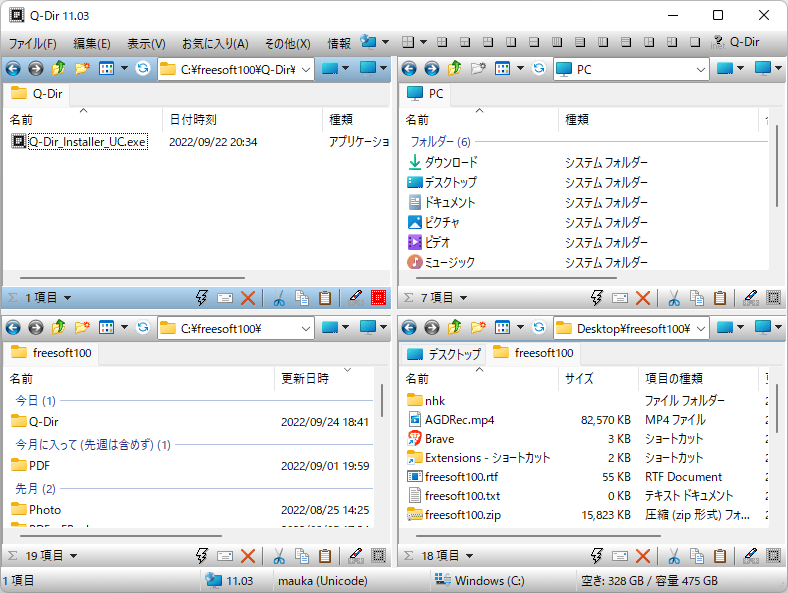Click the red delete X in the top-left pane
Screen dimensions: 788x593
click(x=248, y=298)
